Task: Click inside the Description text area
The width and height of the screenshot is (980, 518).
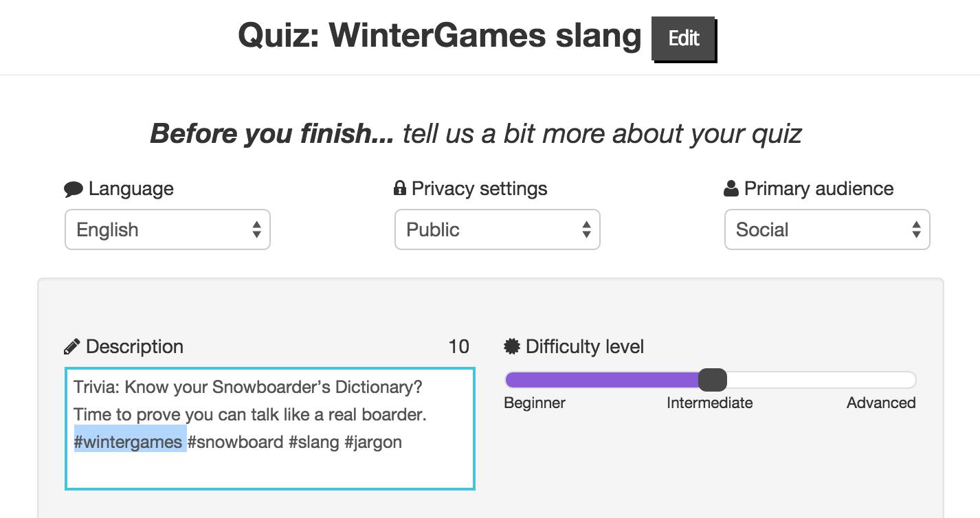Action: pos(269,467)
